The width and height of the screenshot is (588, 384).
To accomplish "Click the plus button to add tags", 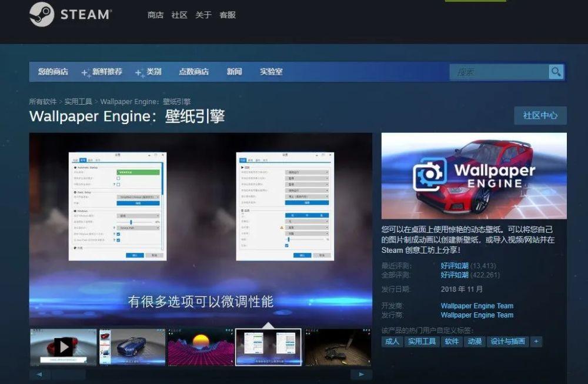I will pos(536,341).
